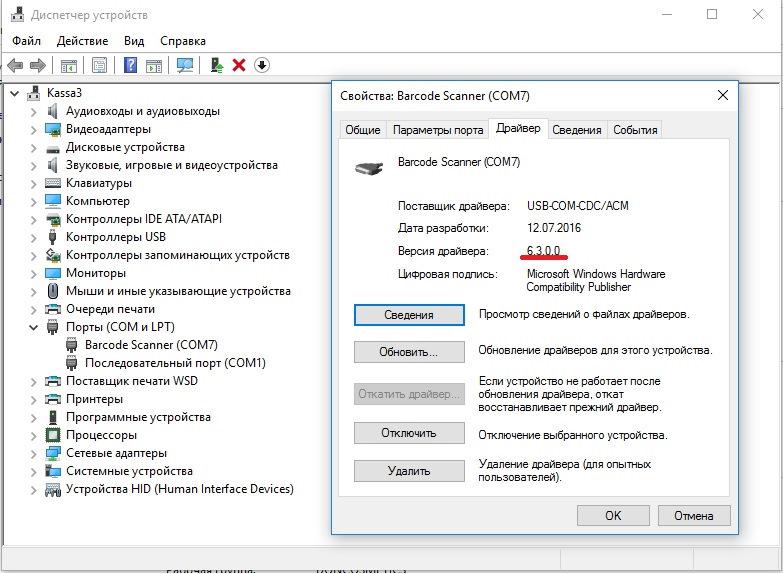Image resolution: width=783 pixels, height=574 pixels.
Task: Open the Сведения tab
Action: click(x=577, y=130)
